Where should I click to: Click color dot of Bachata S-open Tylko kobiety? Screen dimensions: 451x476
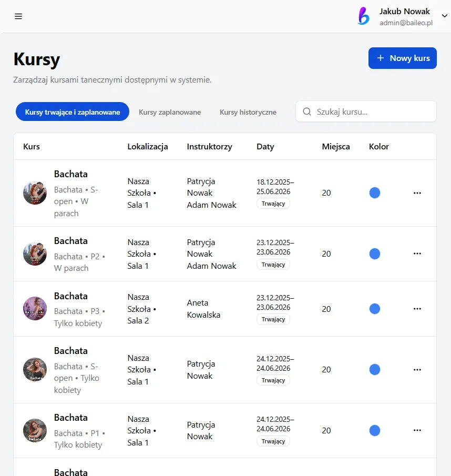pos(375,369)
